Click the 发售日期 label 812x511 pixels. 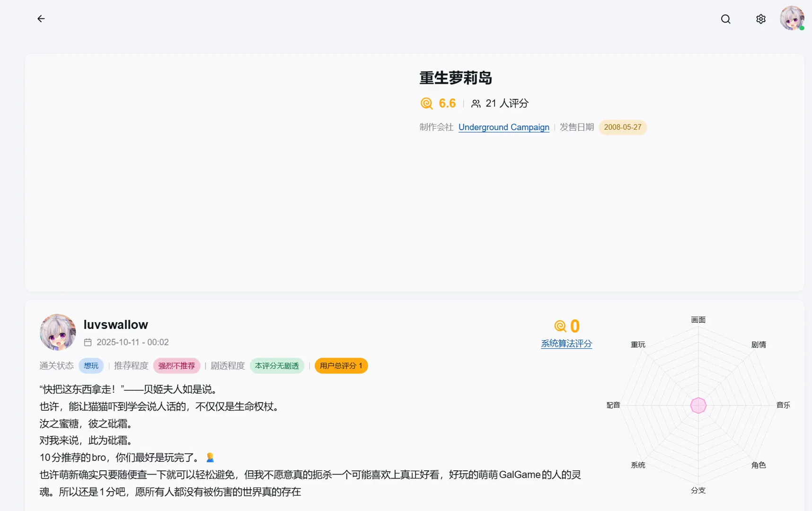pyautogui.click(x=577, y=127)
